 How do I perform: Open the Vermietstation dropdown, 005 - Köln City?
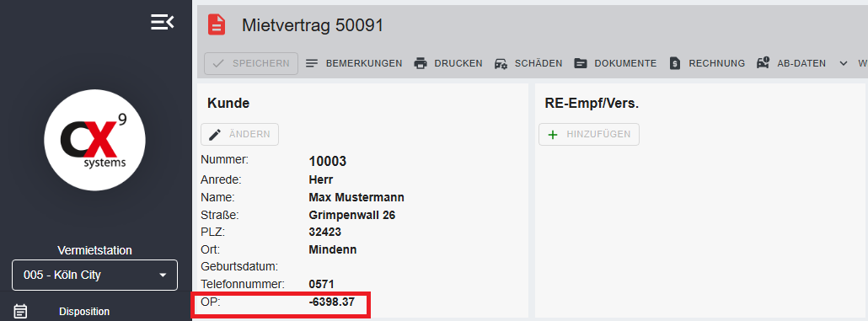94,275
